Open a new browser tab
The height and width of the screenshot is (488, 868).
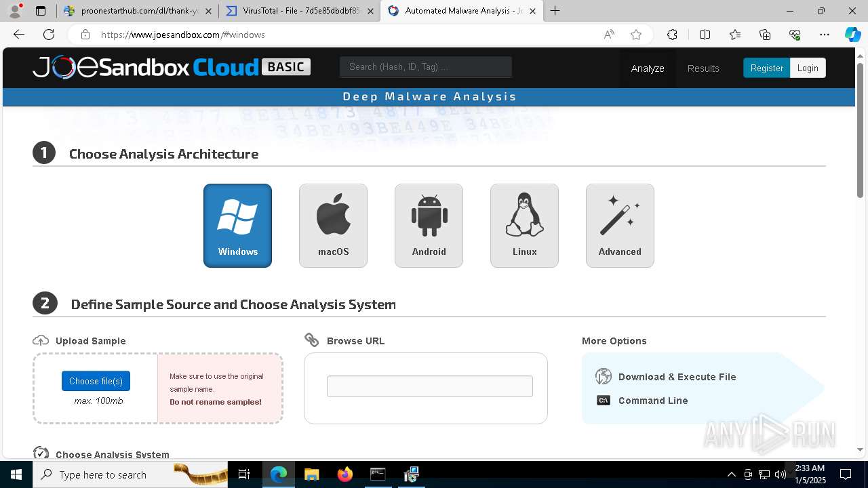click(x=555, y=11)
